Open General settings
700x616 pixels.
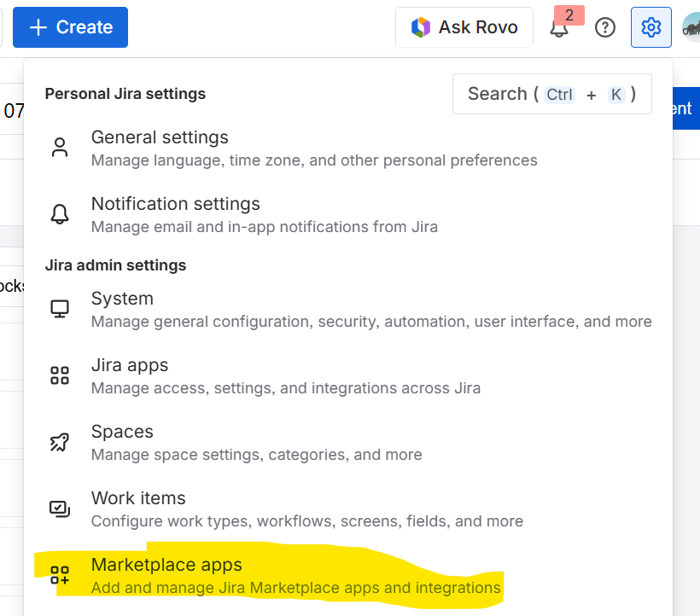[x=348, y=148]
